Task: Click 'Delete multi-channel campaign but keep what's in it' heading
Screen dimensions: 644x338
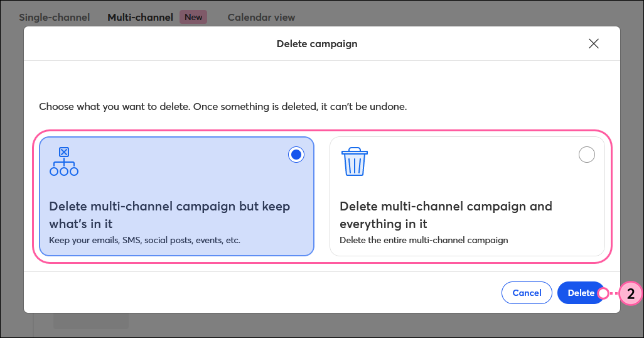Action: tap(169, 215)
